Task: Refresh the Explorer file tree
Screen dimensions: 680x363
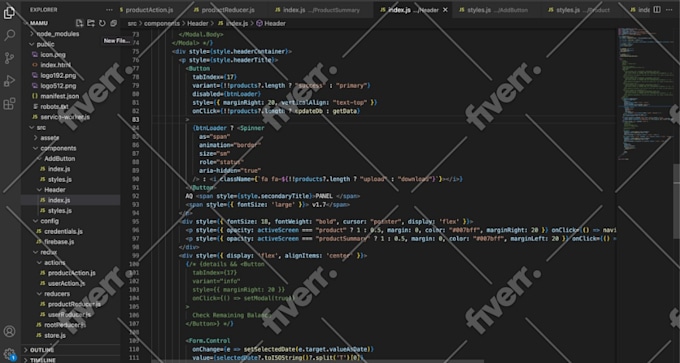Action: (102, 23)
